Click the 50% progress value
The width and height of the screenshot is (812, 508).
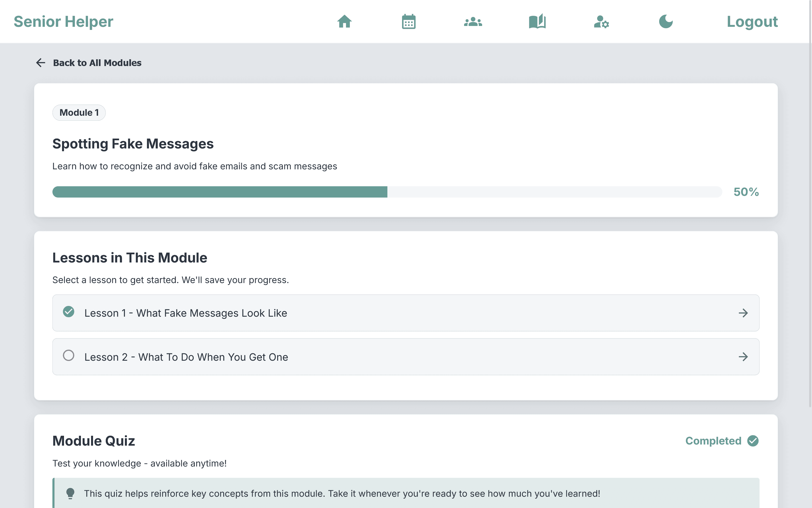click(746, 192)
